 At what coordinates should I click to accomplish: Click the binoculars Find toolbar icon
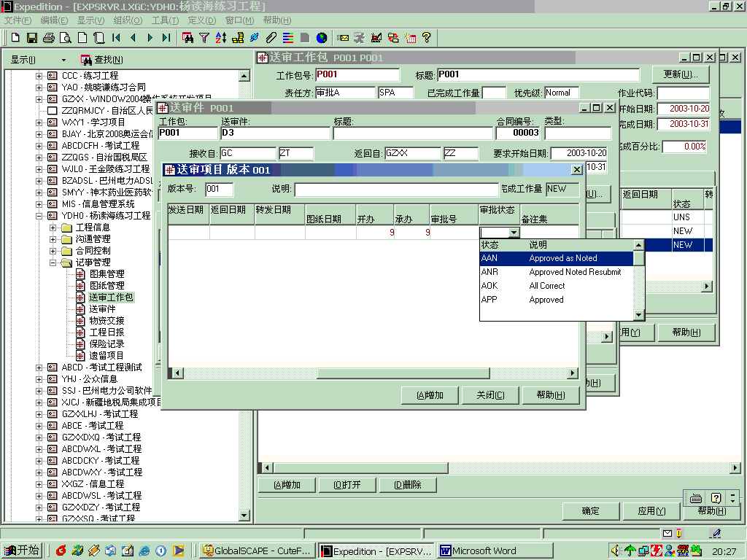coord(187,38)
